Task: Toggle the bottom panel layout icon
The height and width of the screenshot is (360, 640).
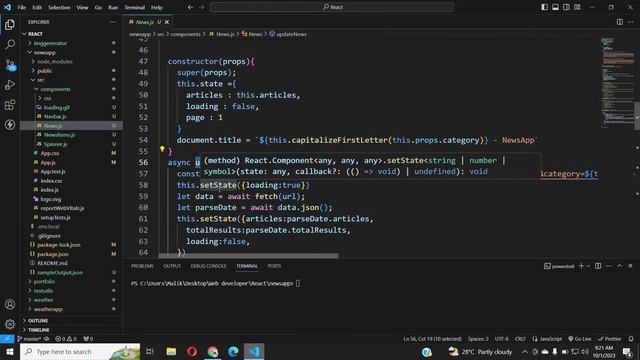Action: [556, 7]
